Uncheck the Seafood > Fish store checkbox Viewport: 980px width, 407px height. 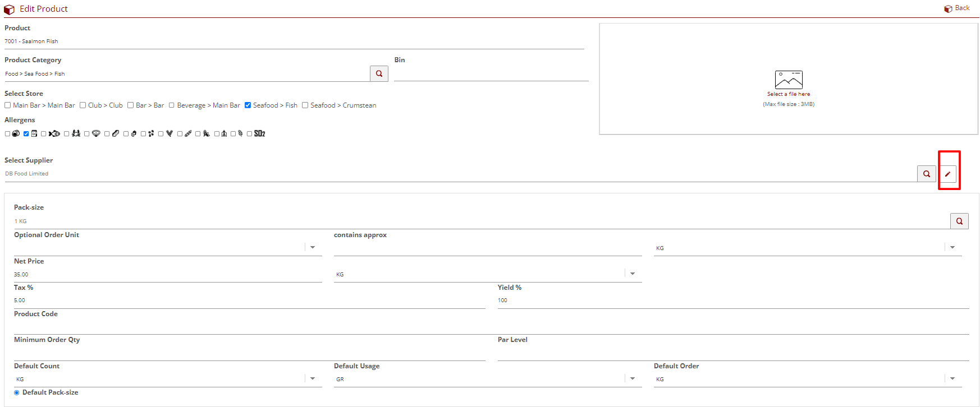(x=248, y=105)
